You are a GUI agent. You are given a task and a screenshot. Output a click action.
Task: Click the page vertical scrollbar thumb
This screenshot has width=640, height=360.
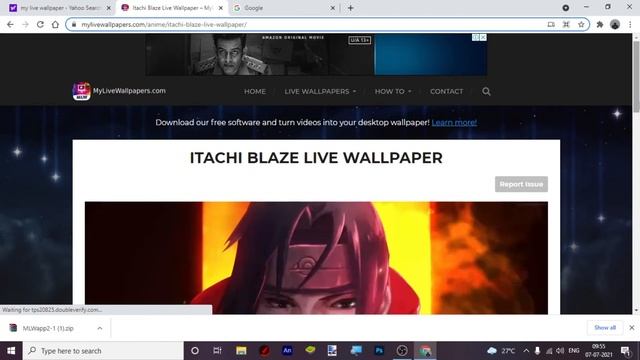(x=636, y=76)
